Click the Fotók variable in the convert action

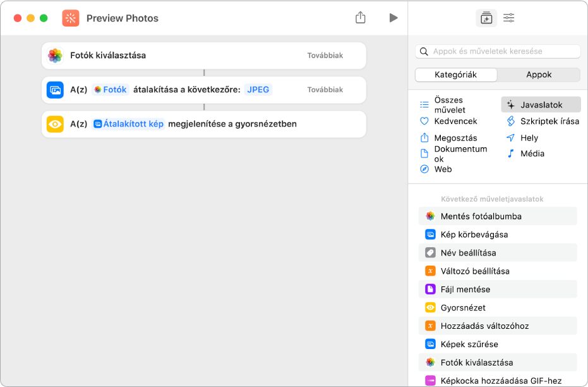[111, 90]
